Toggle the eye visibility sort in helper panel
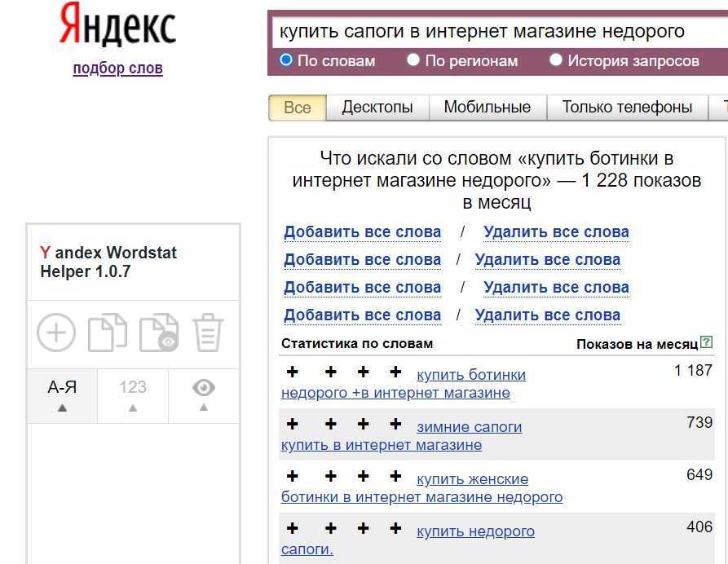Viewport: 728px width, 564px height. [204, 395]
